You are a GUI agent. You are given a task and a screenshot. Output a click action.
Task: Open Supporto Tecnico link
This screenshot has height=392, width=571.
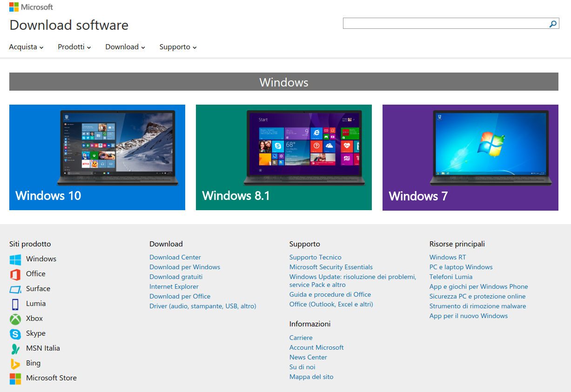315,257
